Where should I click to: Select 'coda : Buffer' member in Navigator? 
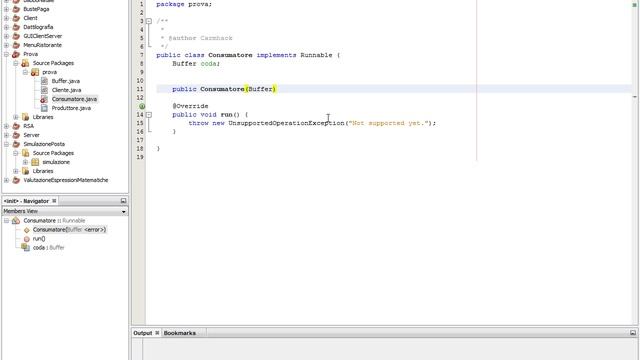[49, 247]
